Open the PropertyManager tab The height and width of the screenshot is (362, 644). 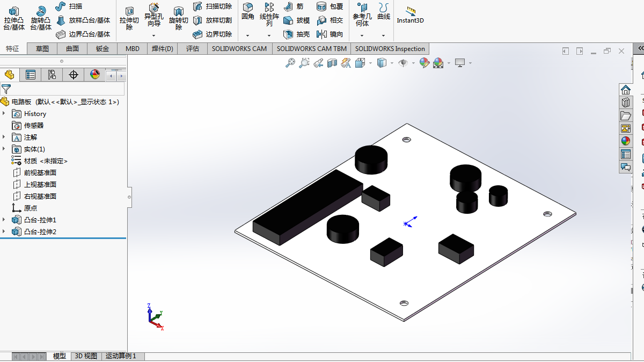(31, 75)
